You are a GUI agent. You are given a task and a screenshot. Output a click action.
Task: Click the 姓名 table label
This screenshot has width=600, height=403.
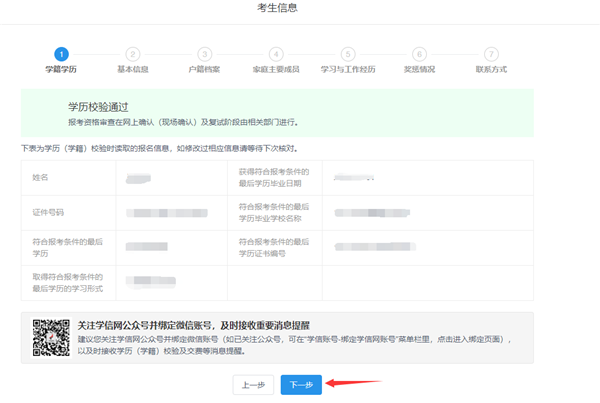coord(40,178)
